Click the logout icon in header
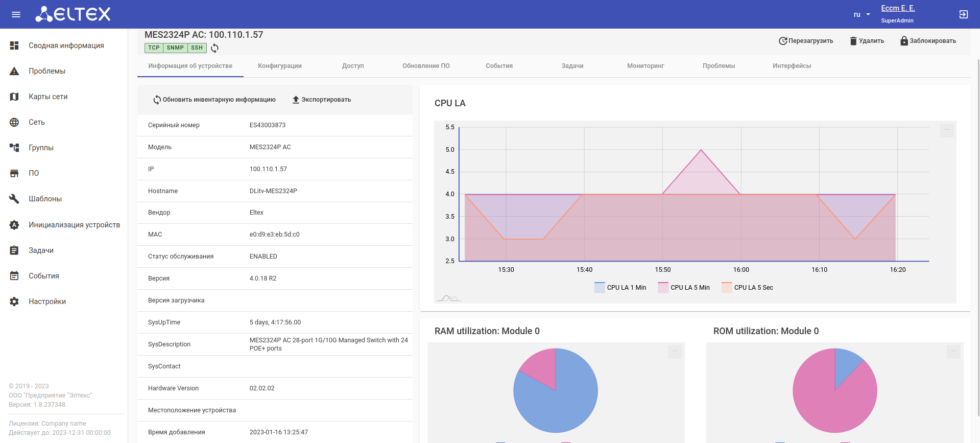The image size is (980, 443). pos(963,14)
